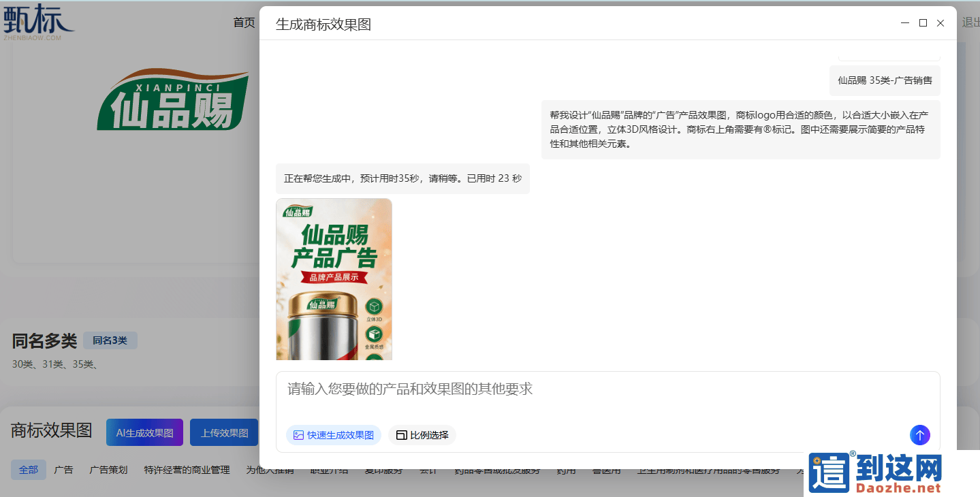Click the green 仙品赐 trademark logo image
Screen dimensions: 980x497
[173, 99]
